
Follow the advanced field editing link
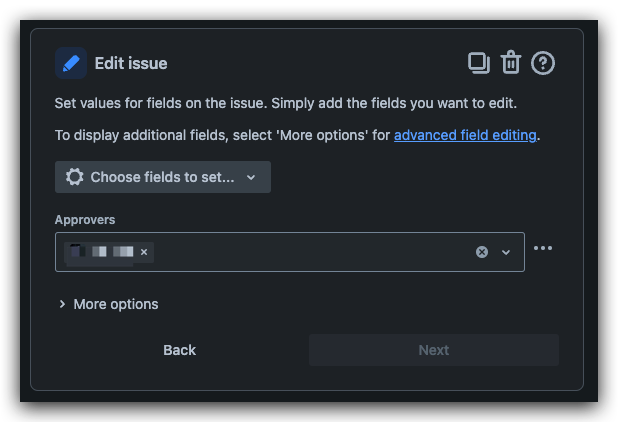tap(465, 135)
